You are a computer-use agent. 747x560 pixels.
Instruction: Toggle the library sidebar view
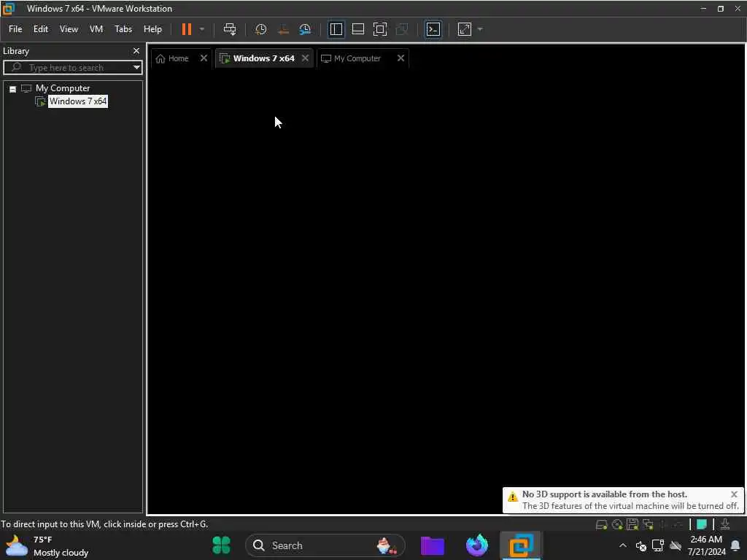(x=336, y=29)
